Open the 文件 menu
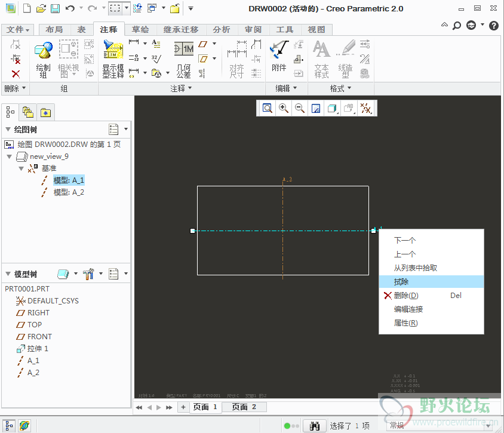The height and width of the screenshot is (433, 504). tap(18, 30)
